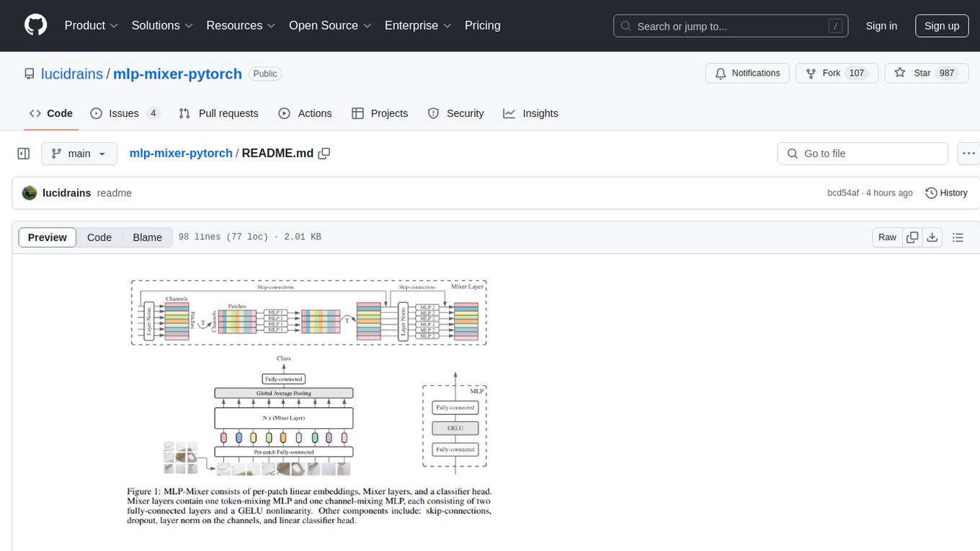Open the MLP-Mixer architecture figure image
This screenshot has height=551, width=980.
pyautogui.click(x=309, y=402)
